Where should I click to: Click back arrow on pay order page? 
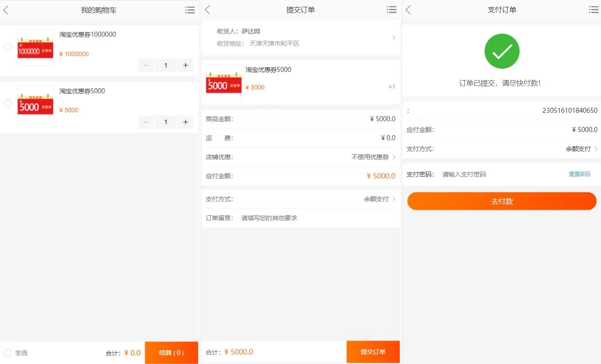pos(408,10)
